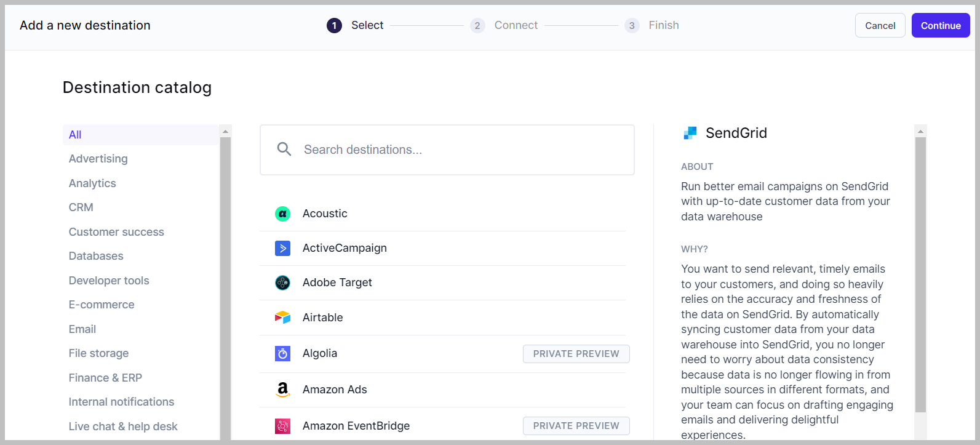980x445 pixels.
Task: Click the SendGrid logo in details panel
Action: tap(690, 133)
